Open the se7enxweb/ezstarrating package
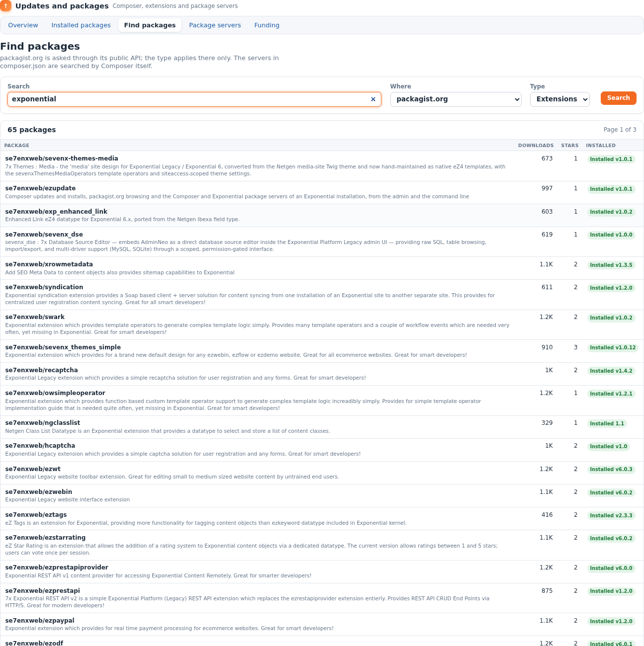This screenshot has height=646, width=644. click(45, 538)
